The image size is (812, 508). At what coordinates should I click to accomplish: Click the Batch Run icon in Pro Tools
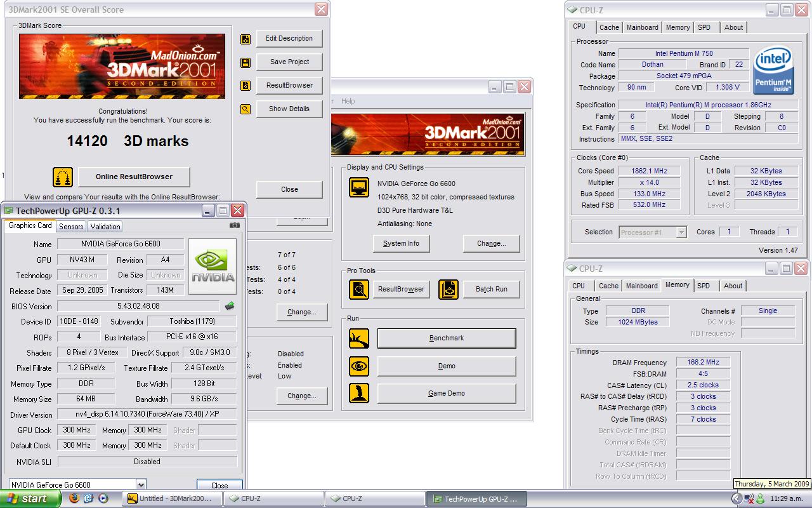point(449,290)
